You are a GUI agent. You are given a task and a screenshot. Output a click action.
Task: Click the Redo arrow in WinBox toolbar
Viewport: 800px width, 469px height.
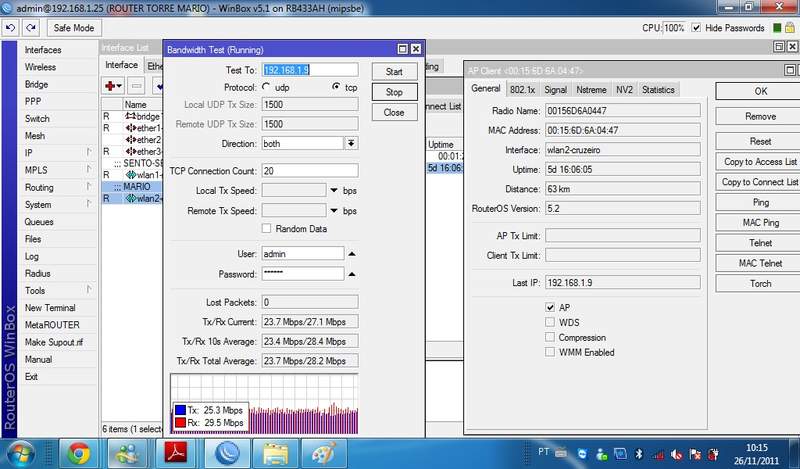tap(31, 28)
